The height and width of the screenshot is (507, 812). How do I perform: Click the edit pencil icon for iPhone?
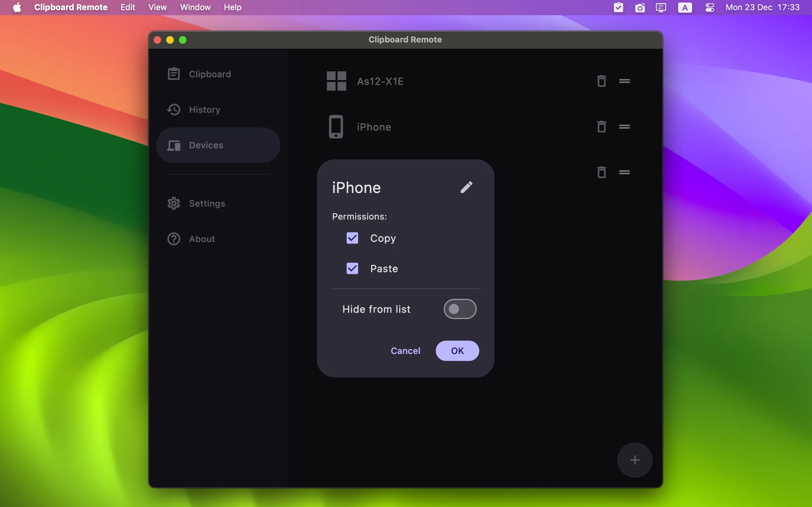(x=466, y=187)
